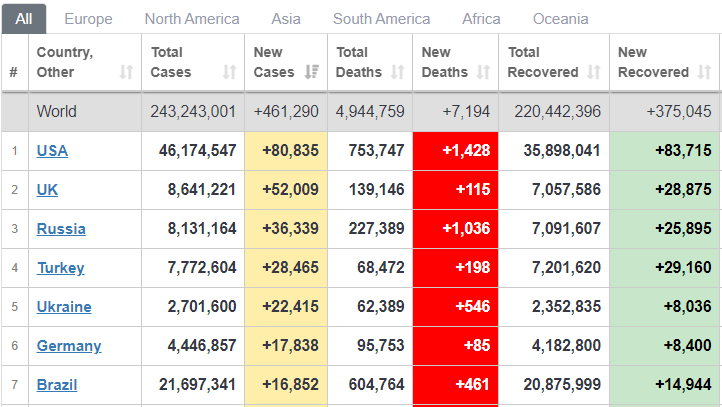Select World total deaths 4,944,759

(370, 111)
